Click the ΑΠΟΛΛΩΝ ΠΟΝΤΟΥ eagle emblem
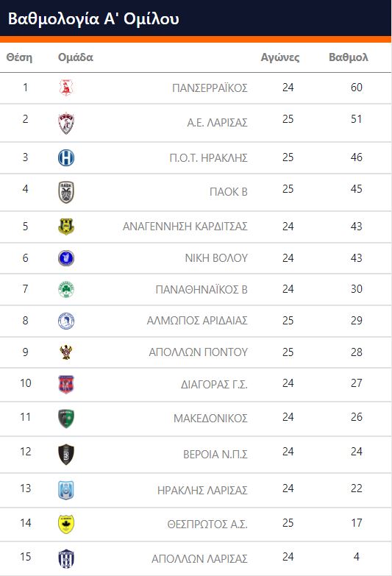 click(66, 352)
